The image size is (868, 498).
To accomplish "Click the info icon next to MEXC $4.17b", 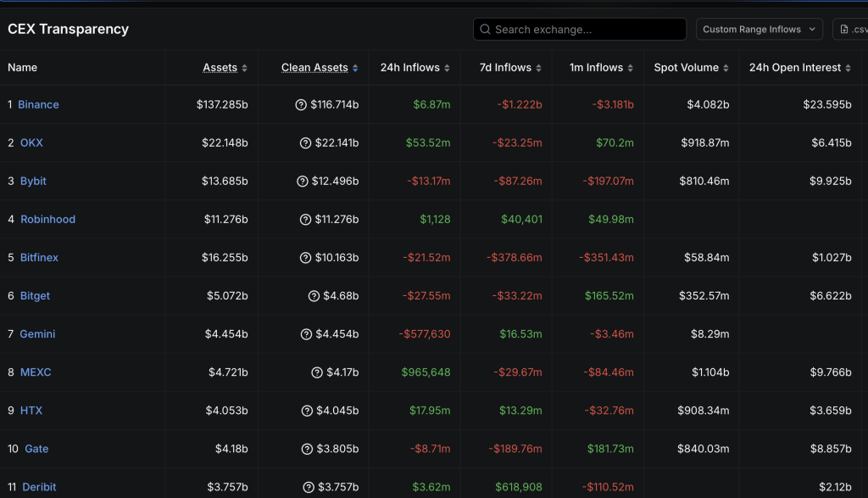I will coord(317,372).
